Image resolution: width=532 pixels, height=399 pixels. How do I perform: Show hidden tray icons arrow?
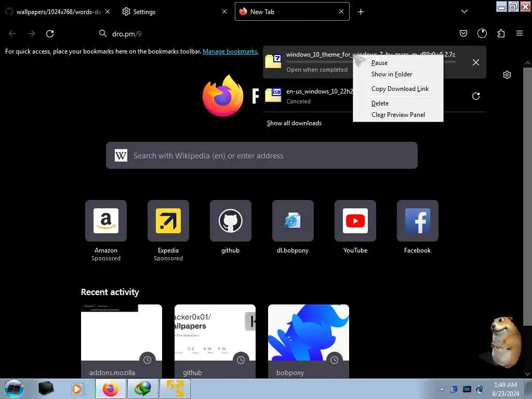click(442, 389)
